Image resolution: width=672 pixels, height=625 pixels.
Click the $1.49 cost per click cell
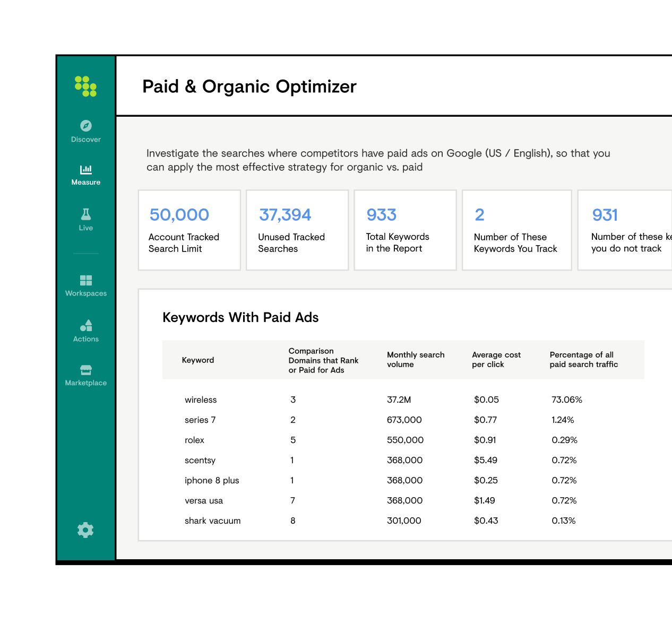(484, 500)
